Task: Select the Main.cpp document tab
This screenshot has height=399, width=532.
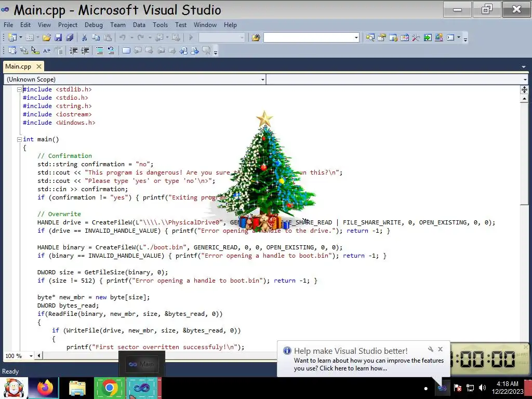Action: point(18,66)
